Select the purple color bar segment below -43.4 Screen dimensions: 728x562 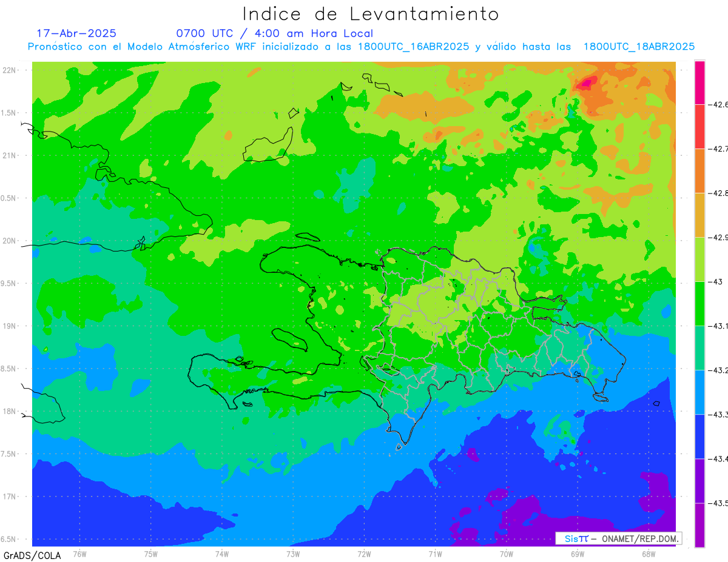pyautogui.click(x=699, y=480)
